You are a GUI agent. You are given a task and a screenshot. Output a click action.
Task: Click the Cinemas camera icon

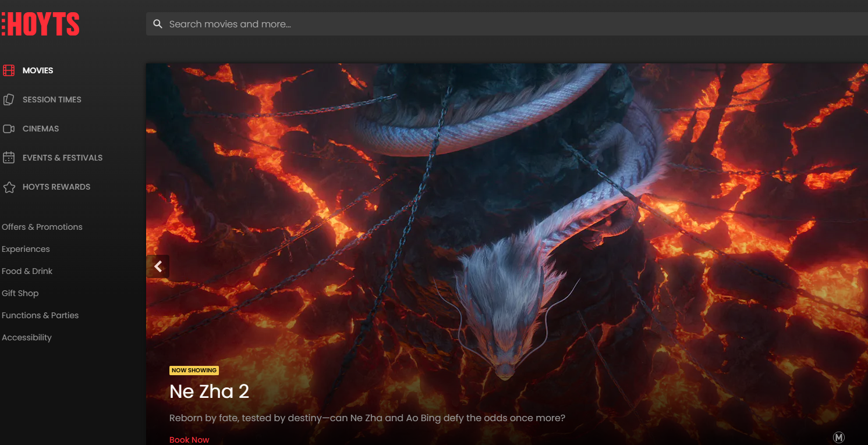point(9,129)
